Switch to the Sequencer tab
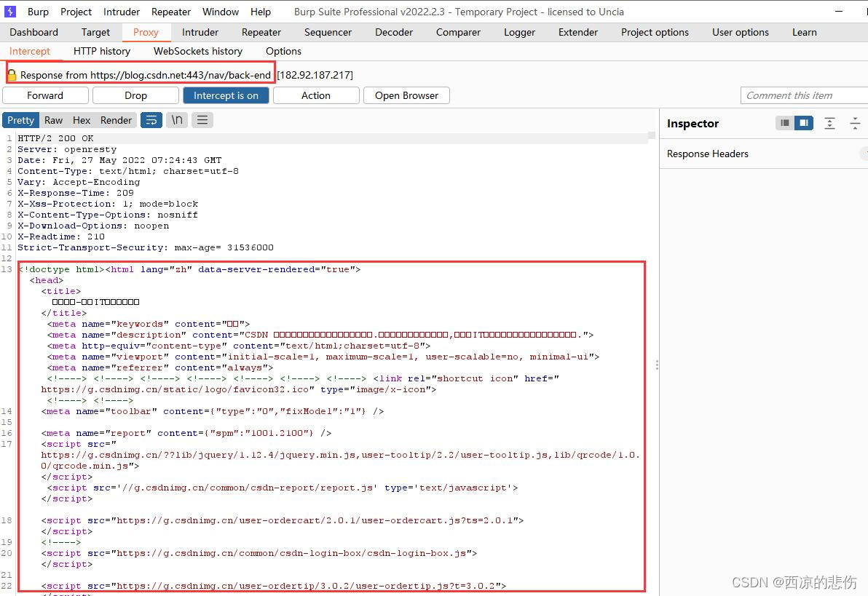This screenshot has height=596, width=868. coord(328,32)
